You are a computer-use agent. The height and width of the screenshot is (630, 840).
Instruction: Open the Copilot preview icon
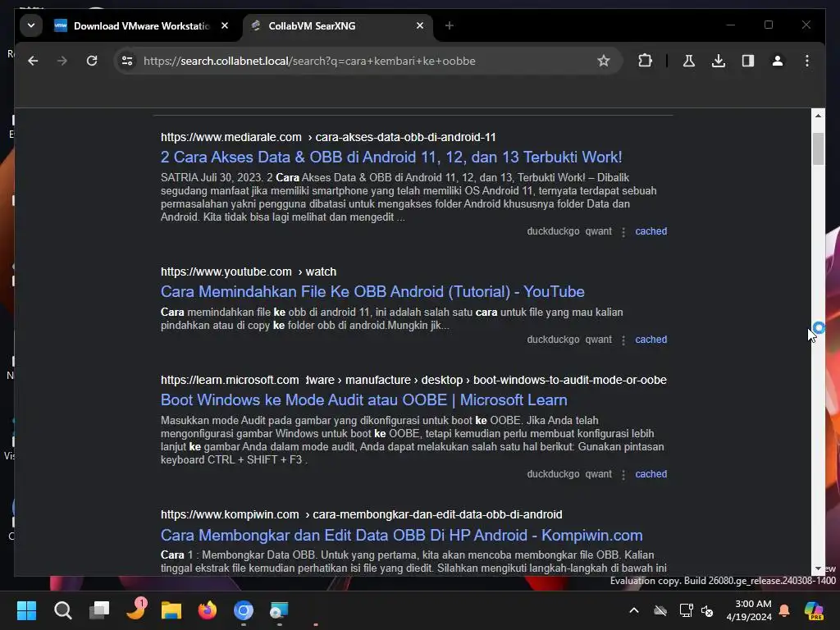814,610
